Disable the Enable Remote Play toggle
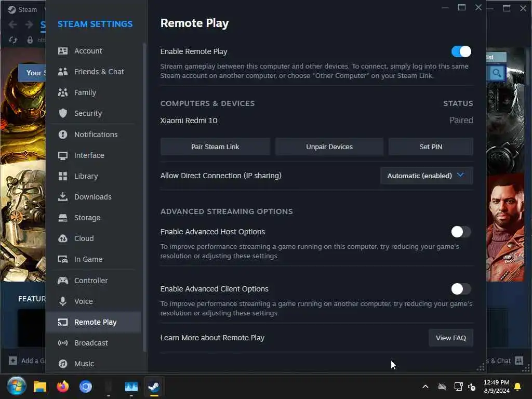This screenshot has width=532, height=399. coord(461,51)
